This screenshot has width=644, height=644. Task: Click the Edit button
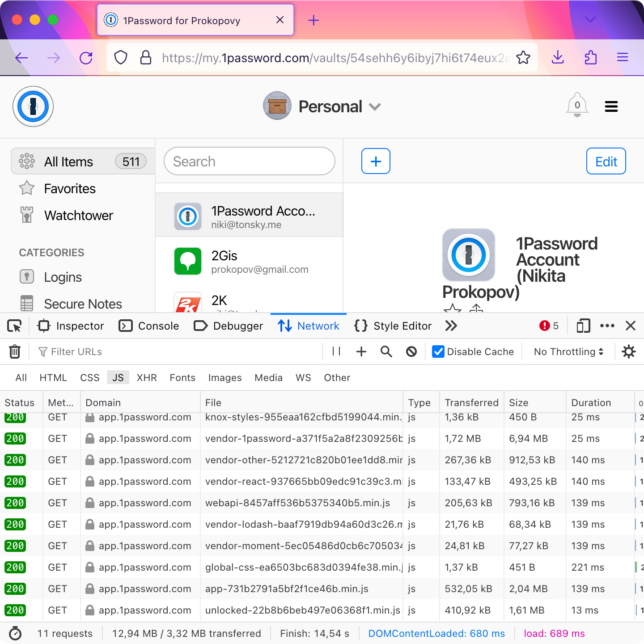[606, 161]
